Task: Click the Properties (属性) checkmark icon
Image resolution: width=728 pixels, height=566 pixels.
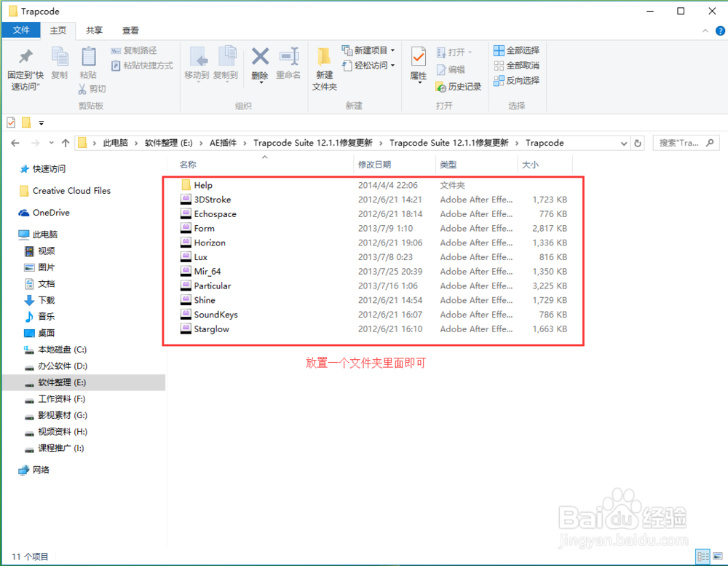Action: click(419, 58)
